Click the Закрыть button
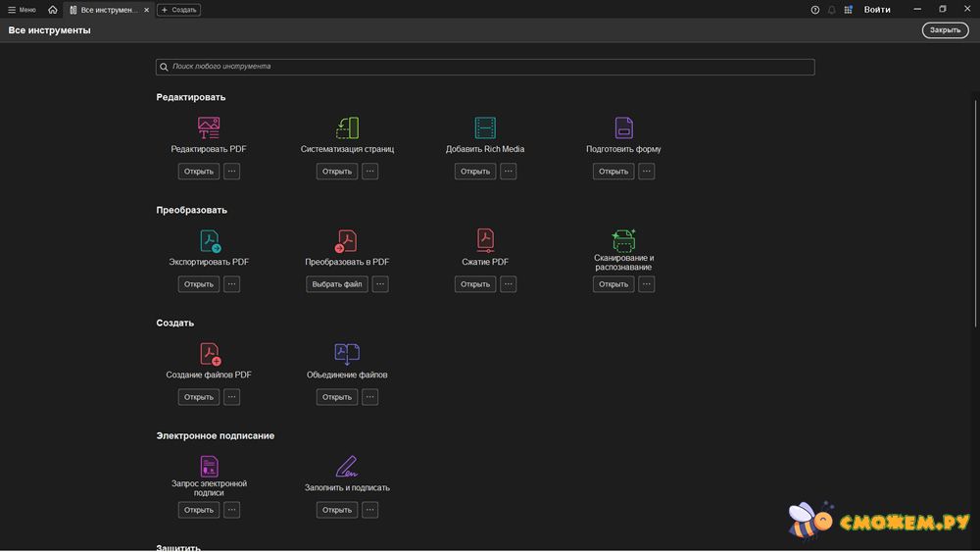 945,30
